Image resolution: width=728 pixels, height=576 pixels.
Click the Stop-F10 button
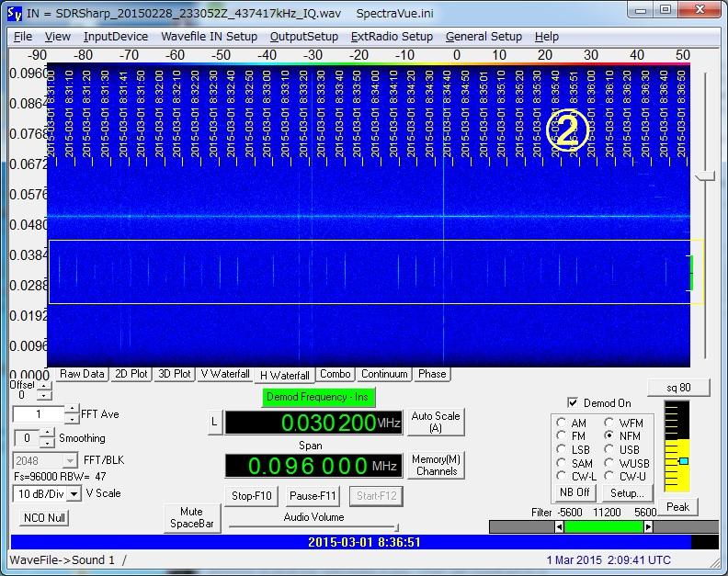coord(252,496)
